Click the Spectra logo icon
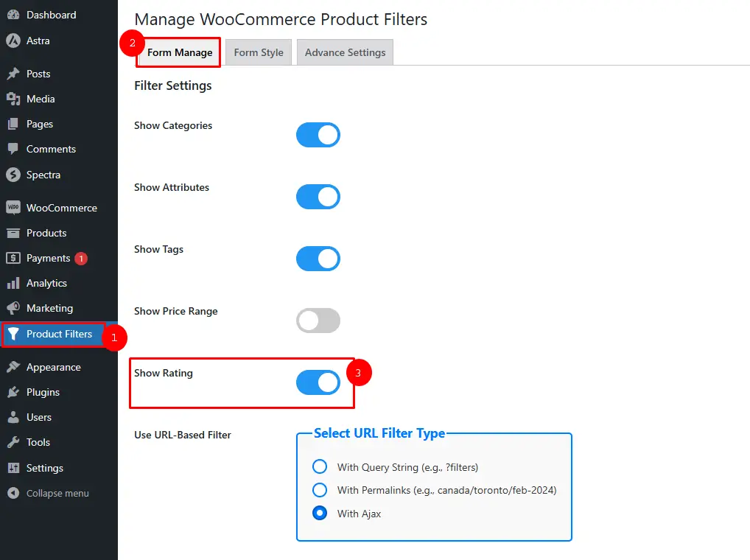The image size is (750, 560). coord(13,175)
